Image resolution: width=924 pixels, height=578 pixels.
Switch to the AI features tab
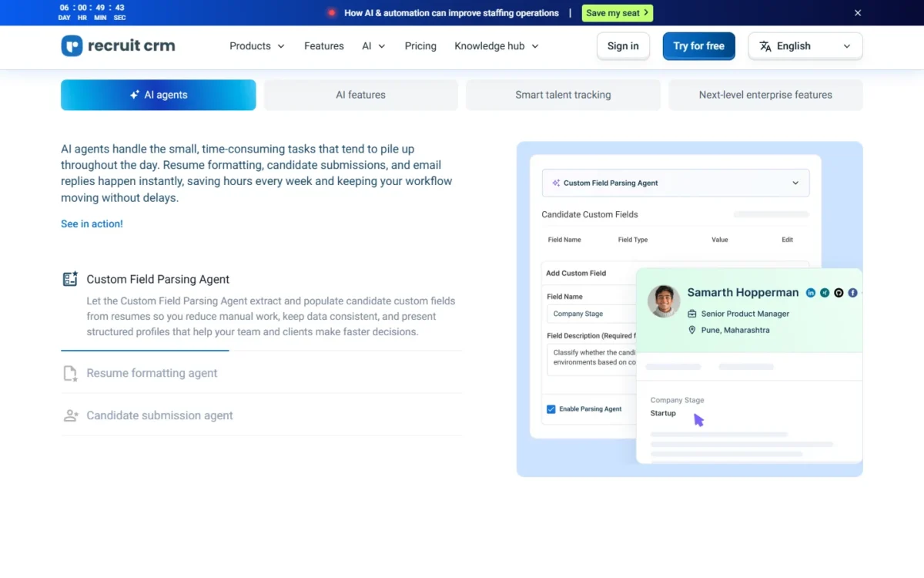360,95
